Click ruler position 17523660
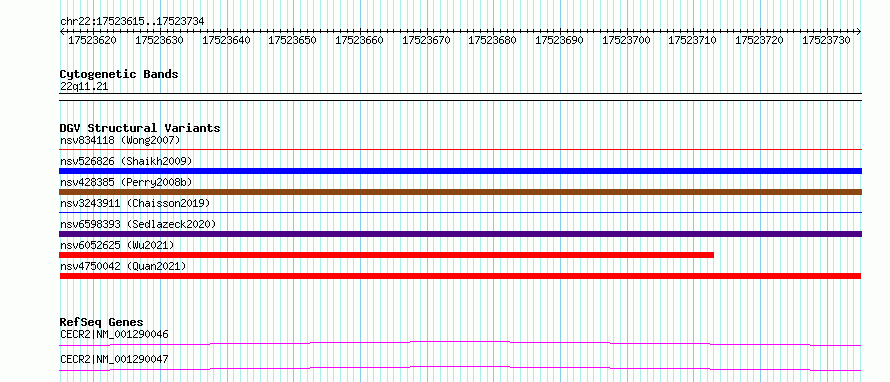This screenshot has width=890, height=382. click(x=359, y=40)
